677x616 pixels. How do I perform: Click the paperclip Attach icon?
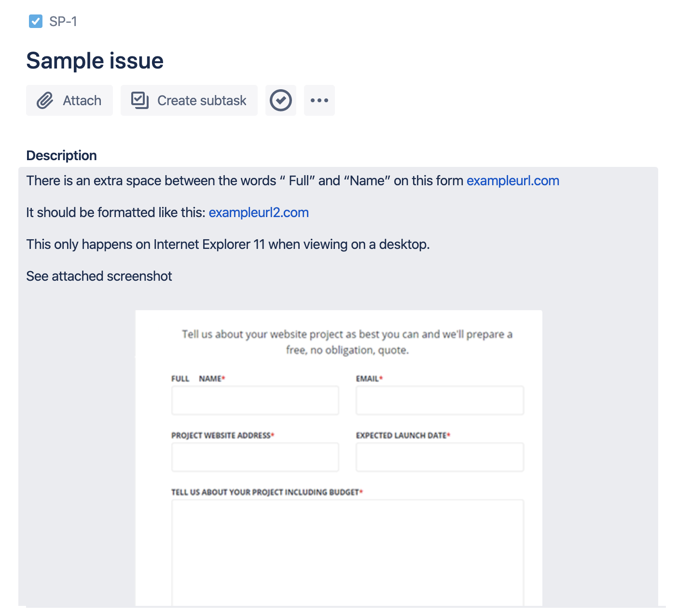point(45,100)
